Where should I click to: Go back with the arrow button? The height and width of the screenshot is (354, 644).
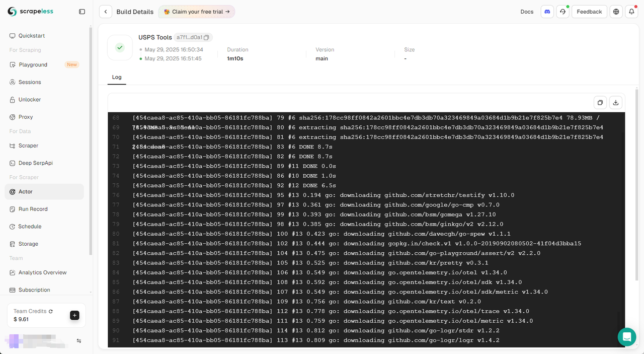(x=106, y=12)
